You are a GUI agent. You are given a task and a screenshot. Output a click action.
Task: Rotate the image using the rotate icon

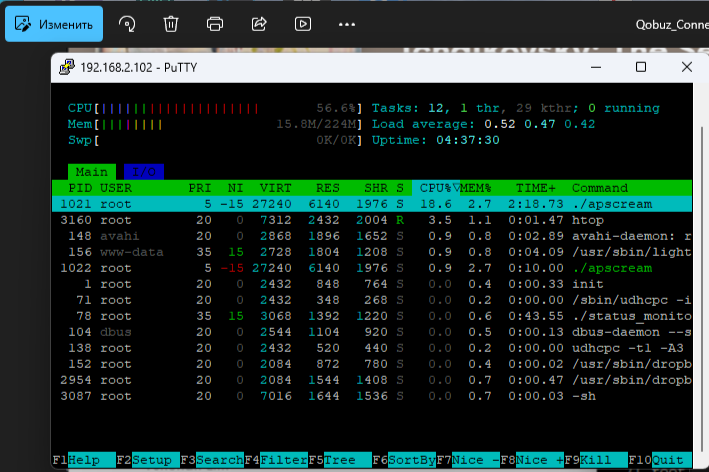pyautogui.click(x=127, y=24)
